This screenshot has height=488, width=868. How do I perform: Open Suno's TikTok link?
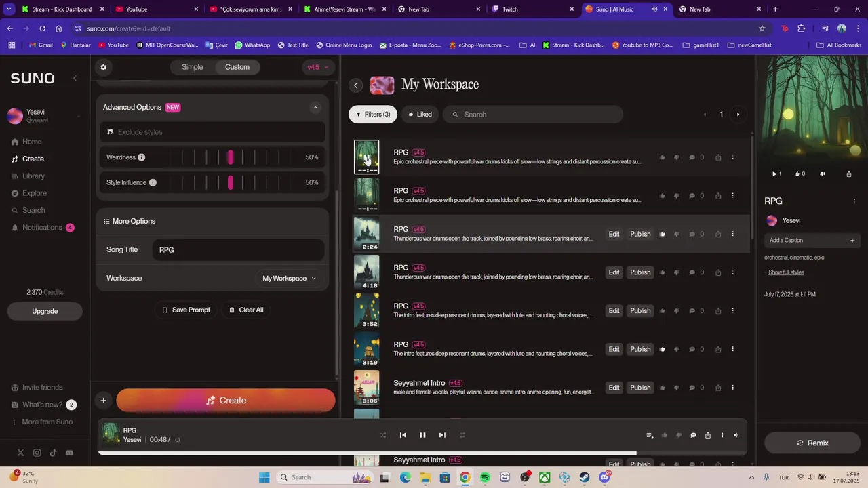(x=53, y=453)
